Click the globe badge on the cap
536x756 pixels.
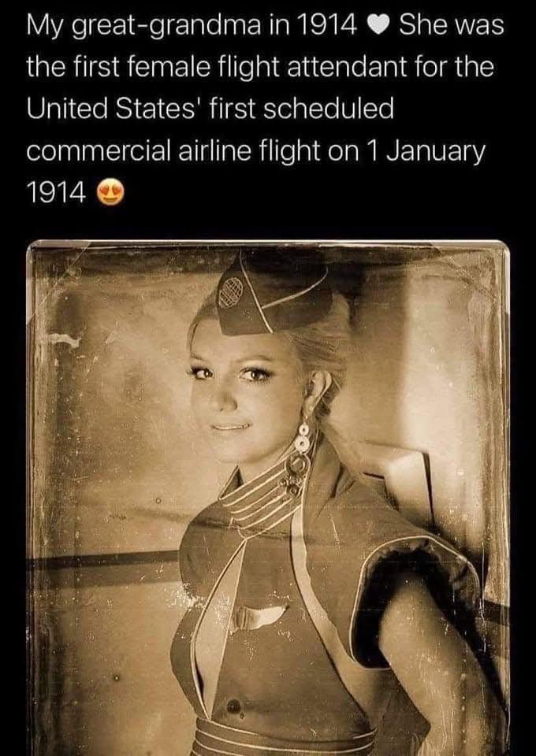tap(230, 292)
